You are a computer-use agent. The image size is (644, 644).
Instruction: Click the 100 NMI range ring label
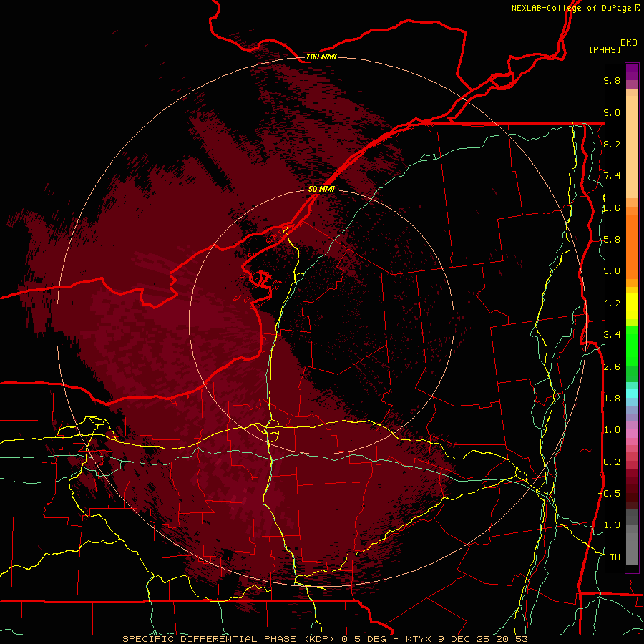[x=321, y=57]
